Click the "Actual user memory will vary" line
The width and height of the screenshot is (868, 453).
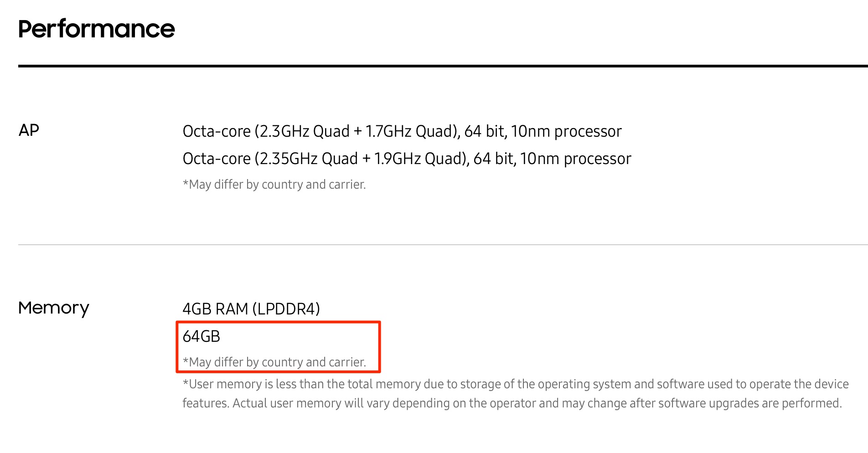coord(511,403)
